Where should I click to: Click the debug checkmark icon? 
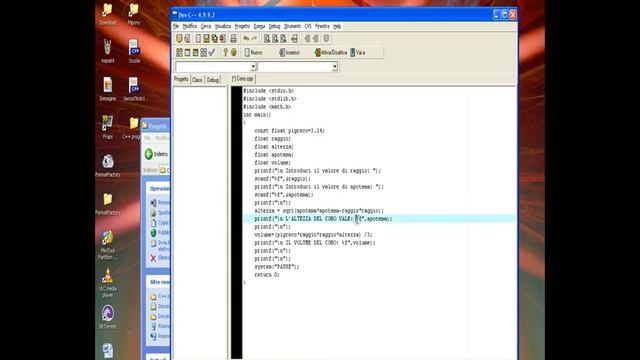212,53
